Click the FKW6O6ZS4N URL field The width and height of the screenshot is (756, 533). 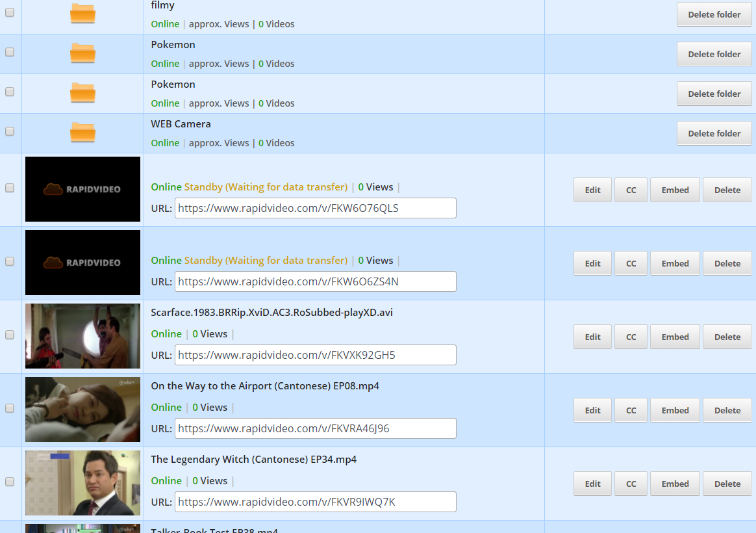315,281
